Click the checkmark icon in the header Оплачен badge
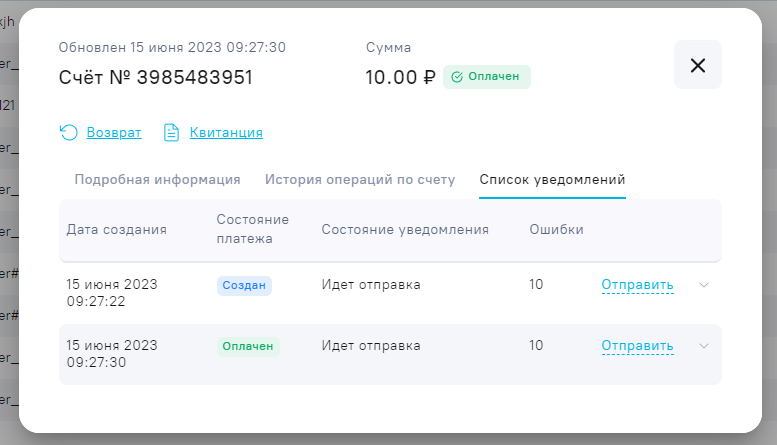The width and height of the screenshot is (777, 445). pyautogui.click(x=457, y=77)
